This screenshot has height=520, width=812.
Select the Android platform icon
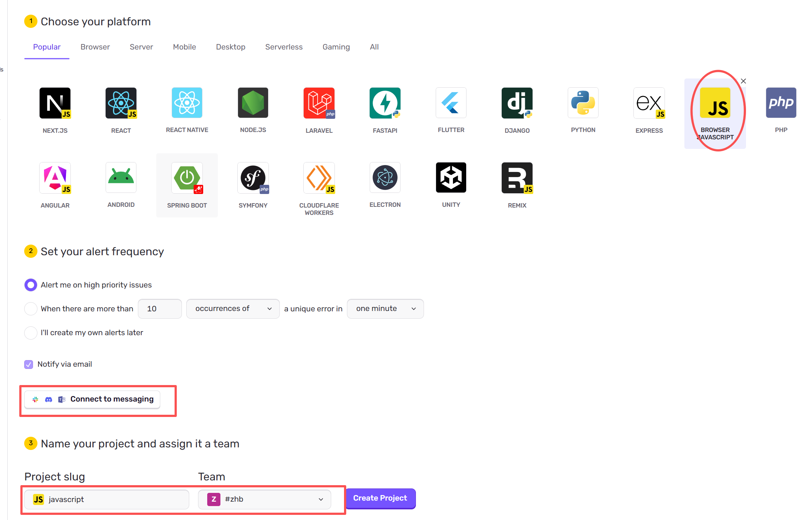click(x=121, y=178)
